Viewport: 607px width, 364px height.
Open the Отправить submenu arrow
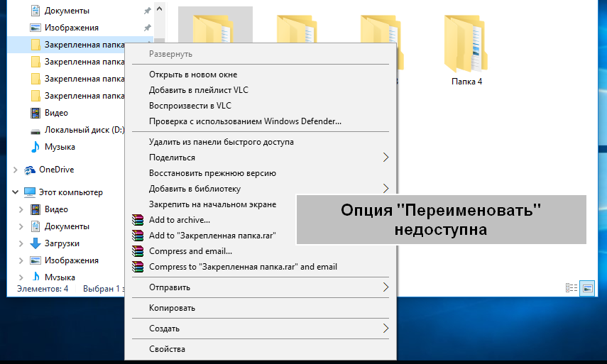click(x=385, y=287)
